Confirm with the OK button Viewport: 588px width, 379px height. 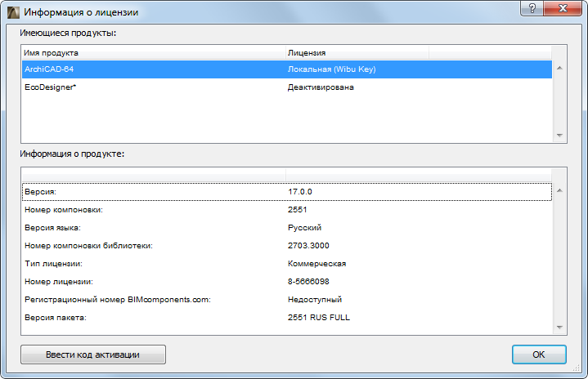(539, 354)
